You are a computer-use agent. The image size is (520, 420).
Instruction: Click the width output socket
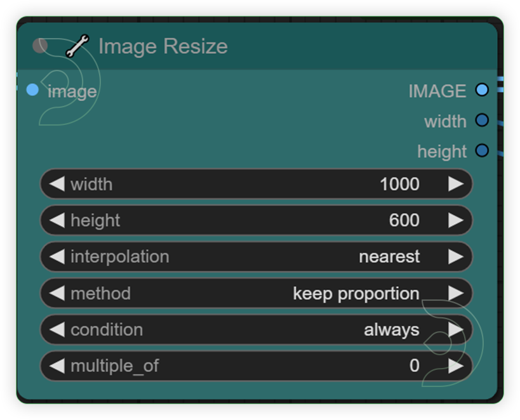(x=482, y=120)
